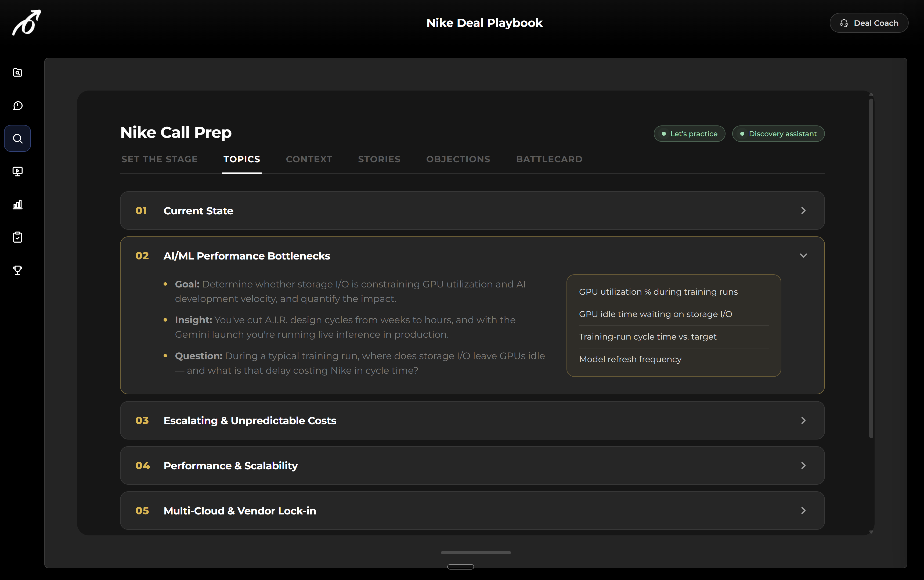Image resolution: width=924 pixels, height=580 pixels.
Task: Open the chat alert icon in the sidebar
Action: 18,106
